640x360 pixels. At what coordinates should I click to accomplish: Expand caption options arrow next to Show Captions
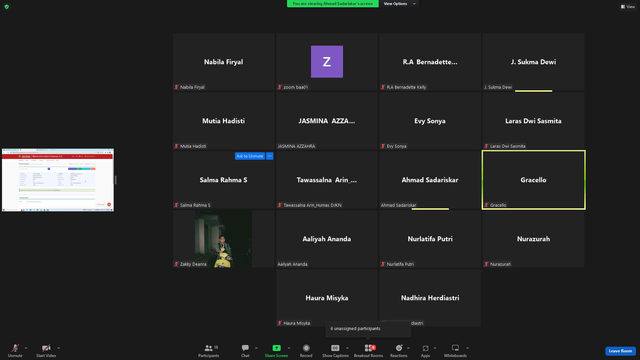pyautogui.click(x=347, y=348)
